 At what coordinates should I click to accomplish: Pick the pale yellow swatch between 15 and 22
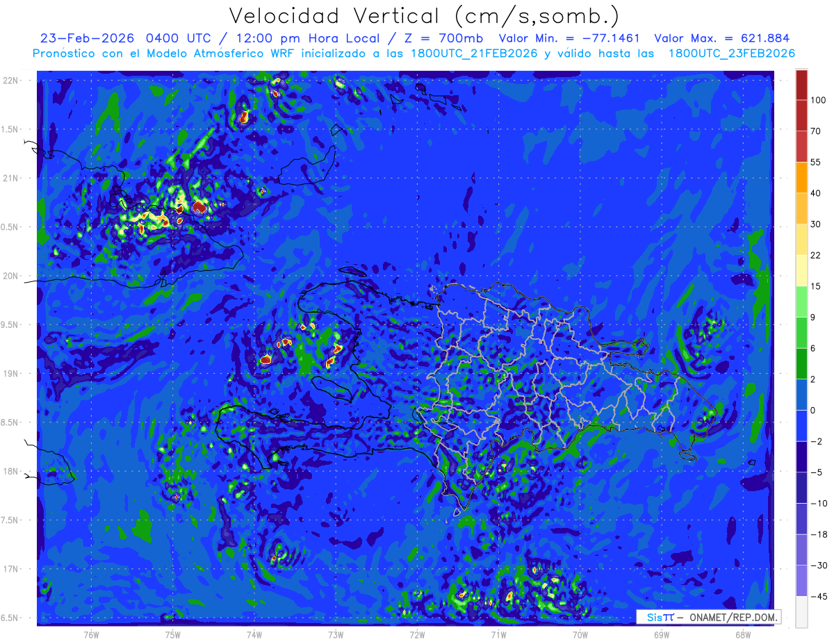801,270
